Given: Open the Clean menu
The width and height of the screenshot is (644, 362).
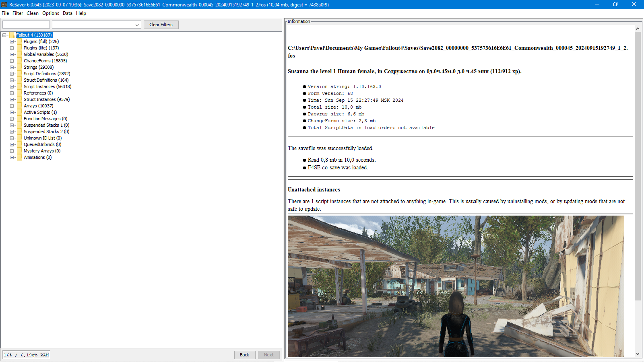Looking at the screenshot, I should tap(33, 13).
